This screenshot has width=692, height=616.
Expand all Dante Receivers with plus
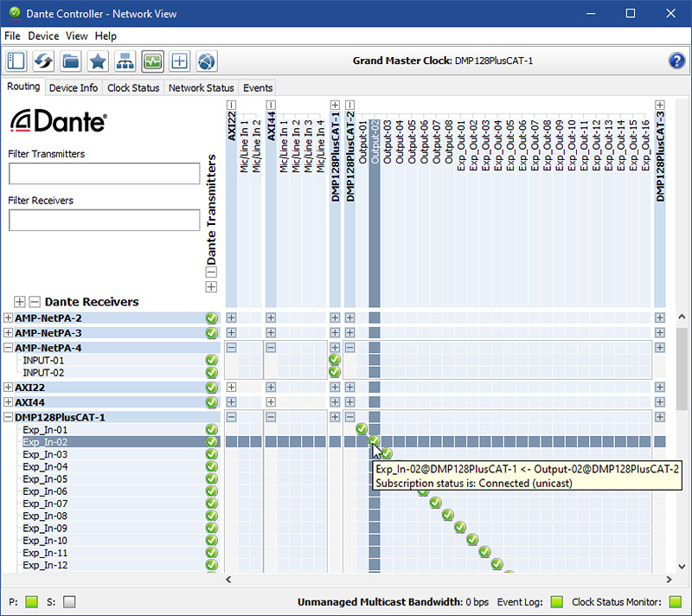(x=19, y=302)
